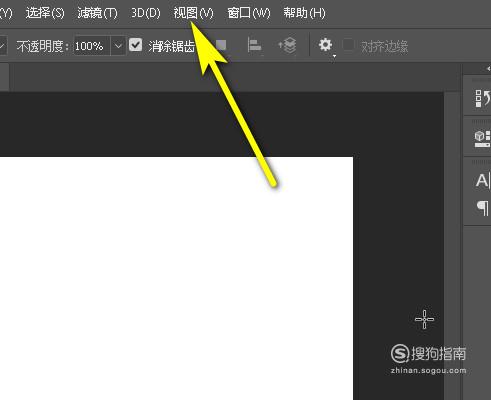Screen dimensions: 491x400
Task: Open the 选择(S) menu
Action: click(x=45, y=13)
